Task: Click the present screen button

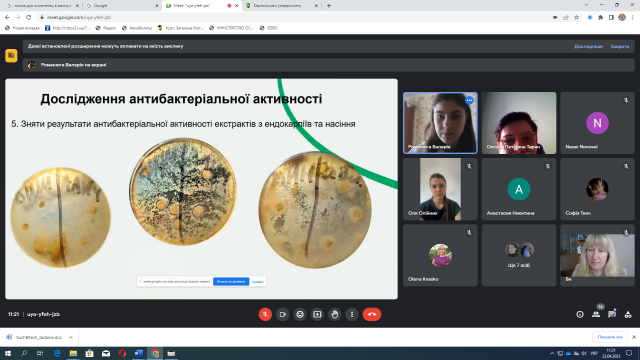Action: [317, 314]
